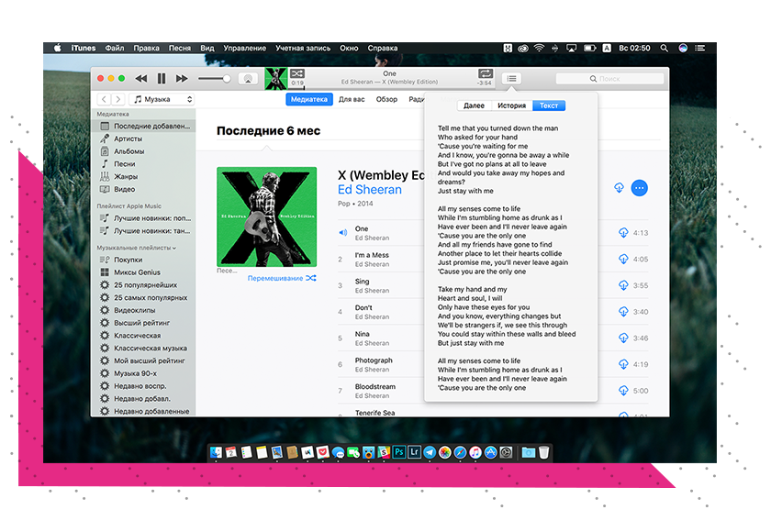Click the X (Wembley Edition) album cover
Viewport: 771px width, 532px height.
pyautogui.click(x=267, y=216)
